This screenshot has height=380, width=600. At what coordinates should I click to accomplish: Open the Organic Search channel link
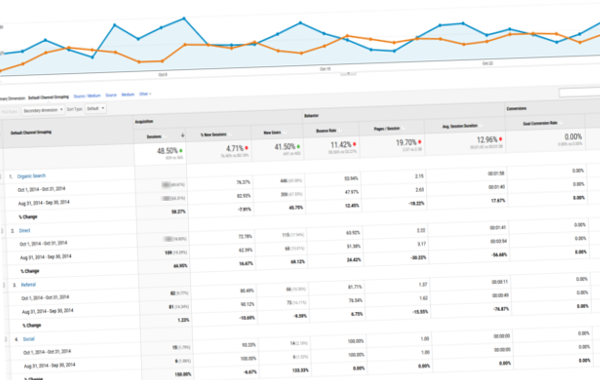click(31, 176)
